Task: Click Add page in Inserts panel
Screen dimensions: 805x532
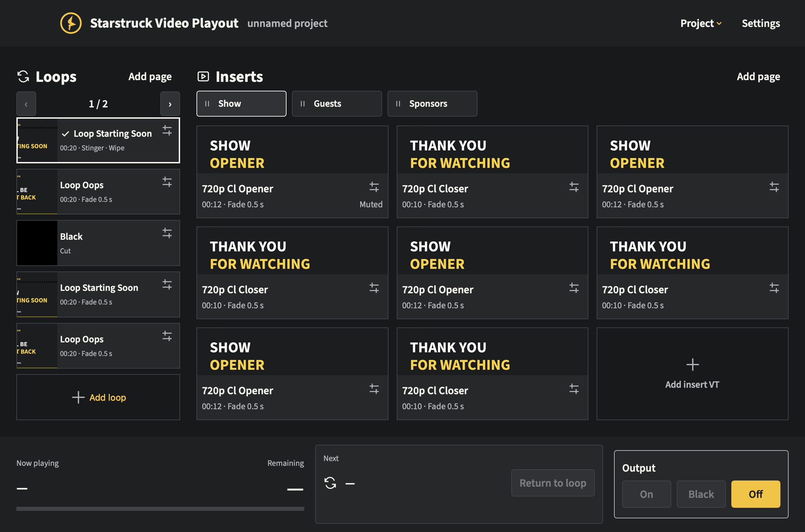Action: 758,76
